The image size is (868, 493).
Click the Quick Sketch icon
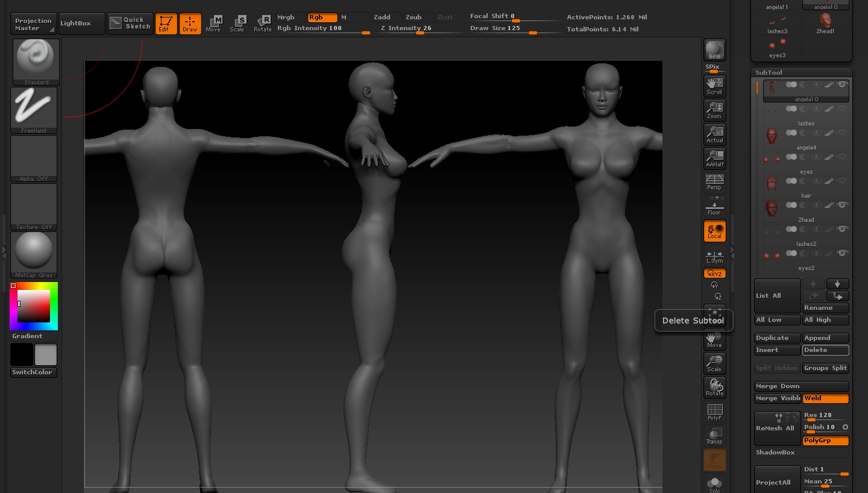coord(130,24)
